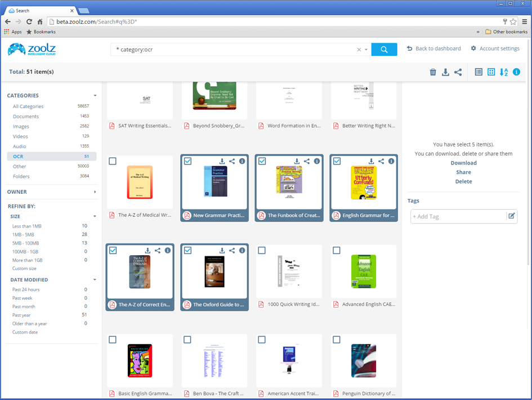Switch to list view icon
Image resolution: width=532 pixels, height=400 pixels.
pos(479,72)
